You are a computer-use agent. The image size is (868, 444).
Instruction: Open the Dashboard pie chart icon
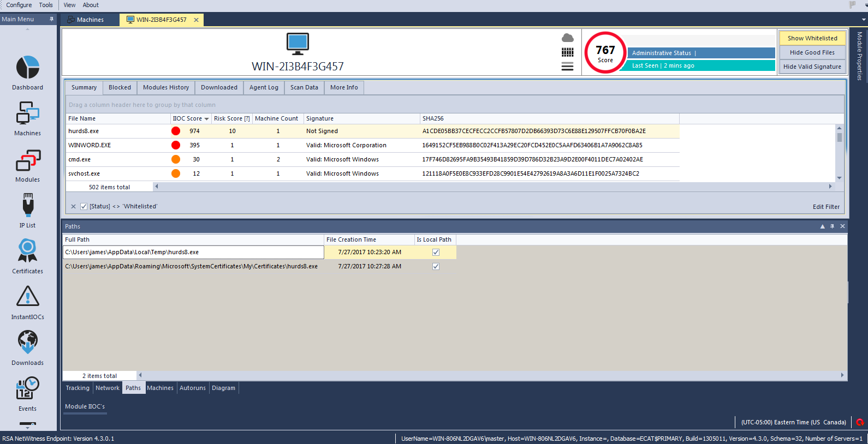click(27, 68)
